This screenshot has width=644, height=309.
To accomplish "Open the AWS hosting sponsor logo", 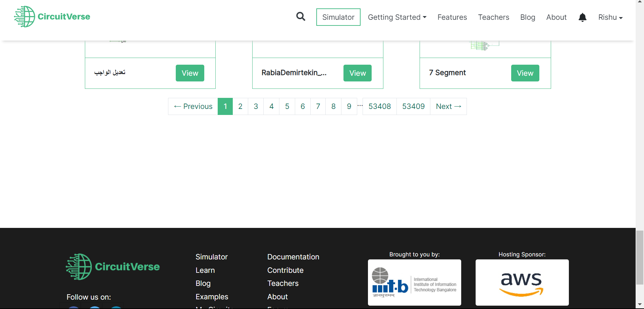I will [522, 283].
